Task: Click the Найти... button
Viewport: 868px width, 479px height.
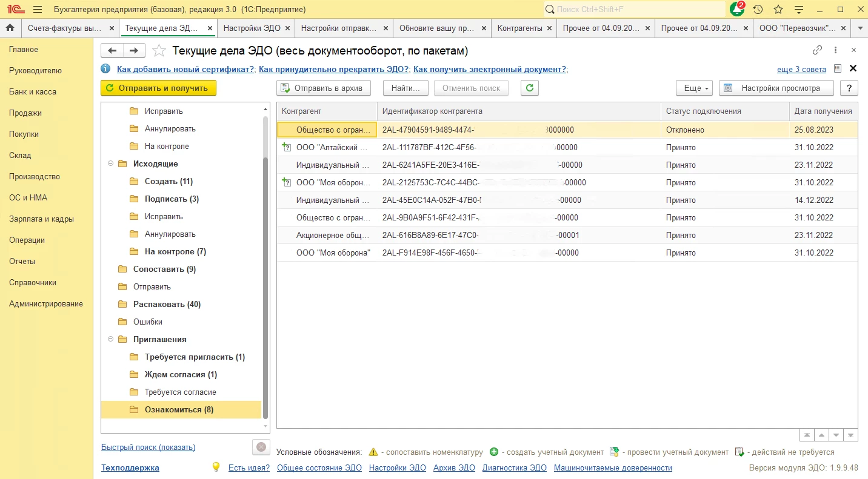Action: (x=406, y=88)
